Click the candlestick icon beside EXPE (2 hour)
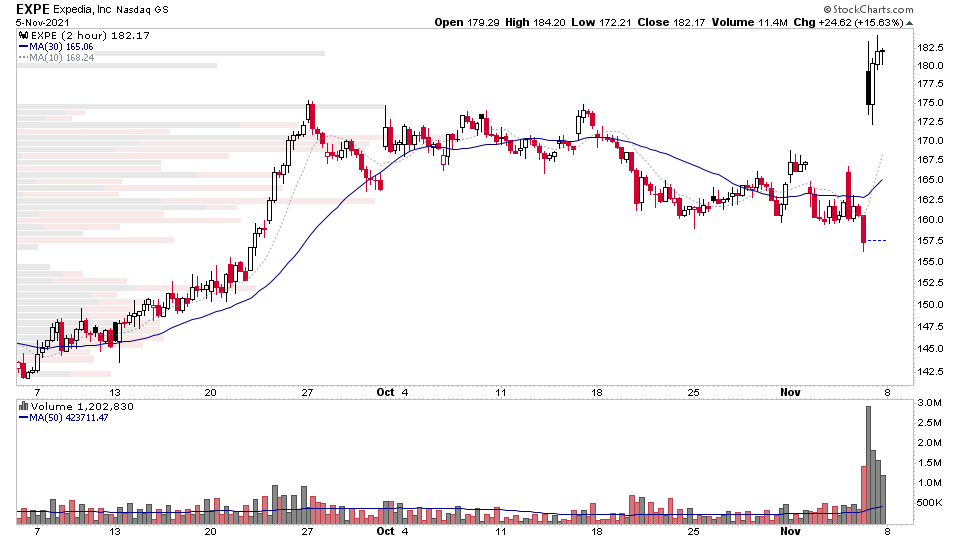 pos(24,36)
